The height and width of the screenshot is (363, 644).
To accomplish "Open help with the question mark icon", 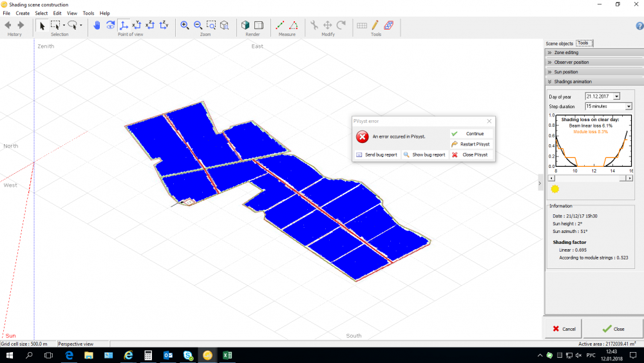I will click(x=639, y=26).
